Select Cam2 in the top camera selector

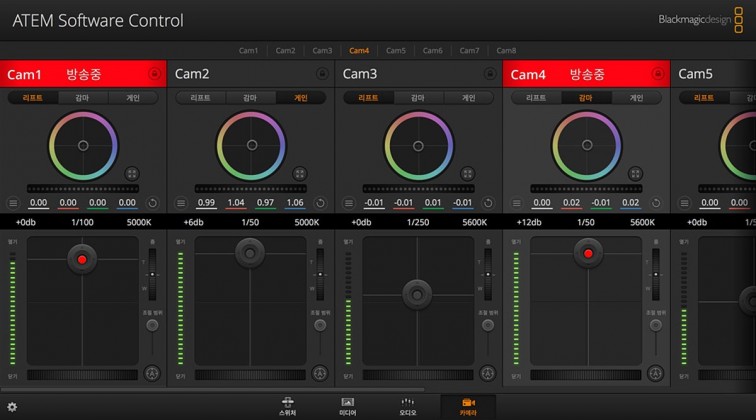[285, 50]
